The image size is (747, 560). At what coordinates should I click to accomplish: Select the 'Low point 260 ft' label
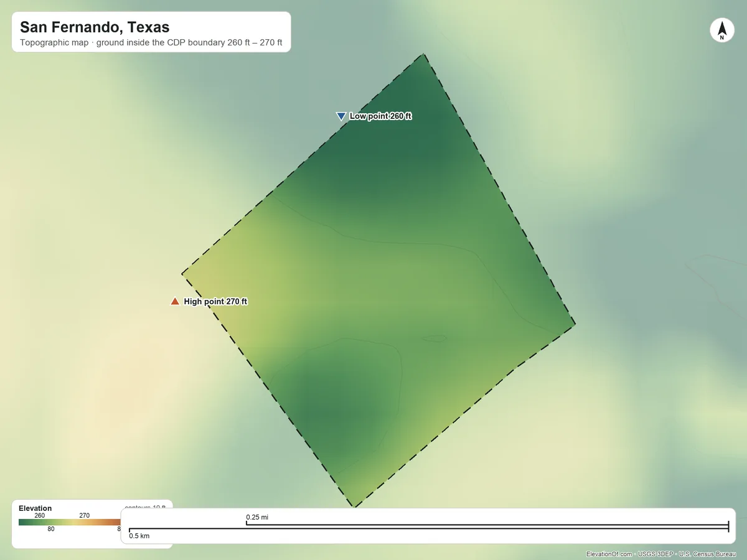pos(380,116)
